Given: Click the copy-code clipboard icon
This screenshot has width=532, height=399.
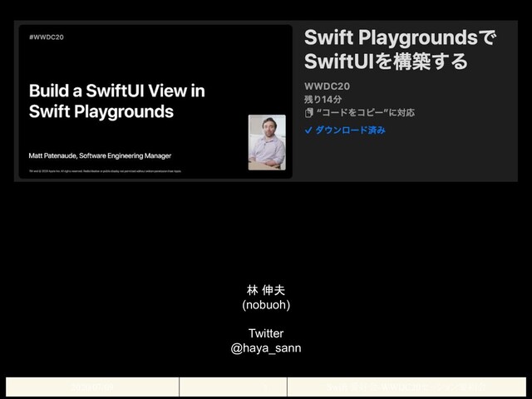Looking at the screenshot, I should (308, 113).
